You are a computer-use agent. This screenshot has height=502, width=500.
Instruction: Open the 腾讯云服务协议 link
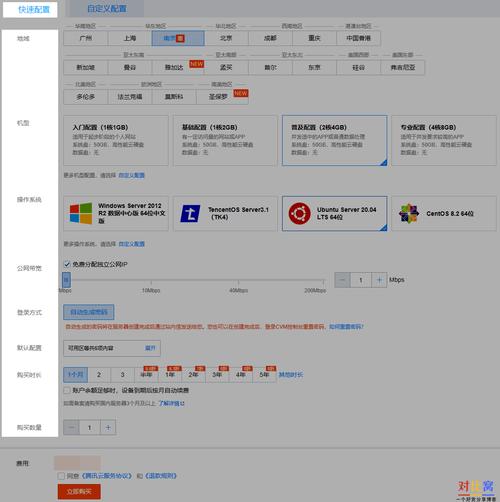107,476
